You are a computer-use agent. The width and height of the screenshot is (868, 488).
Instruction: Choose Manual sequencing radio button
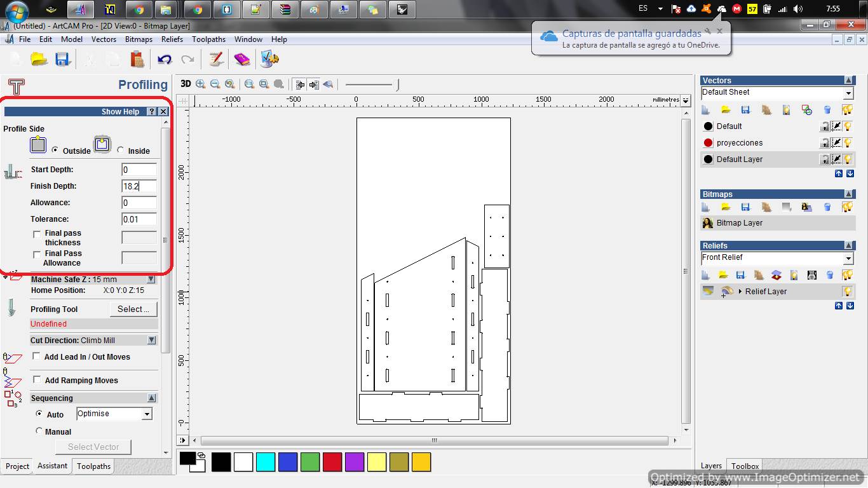click(x=39, y=431)
